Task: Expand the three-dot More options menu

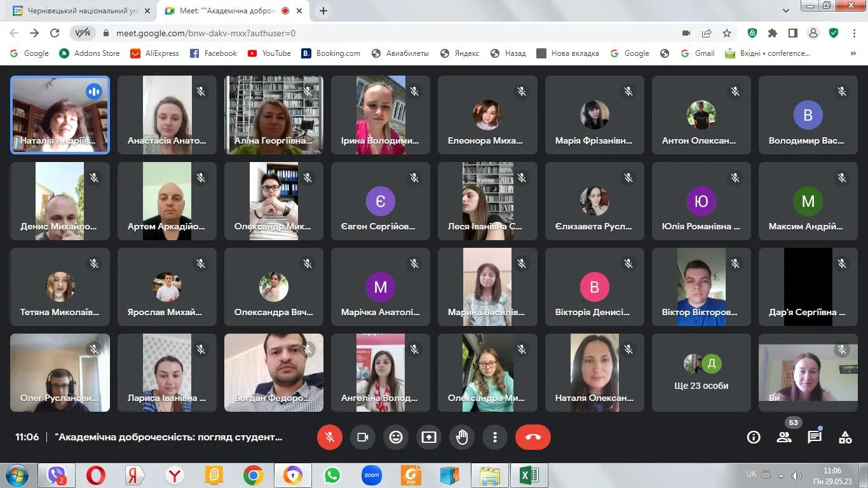Action: click(495, 437)
